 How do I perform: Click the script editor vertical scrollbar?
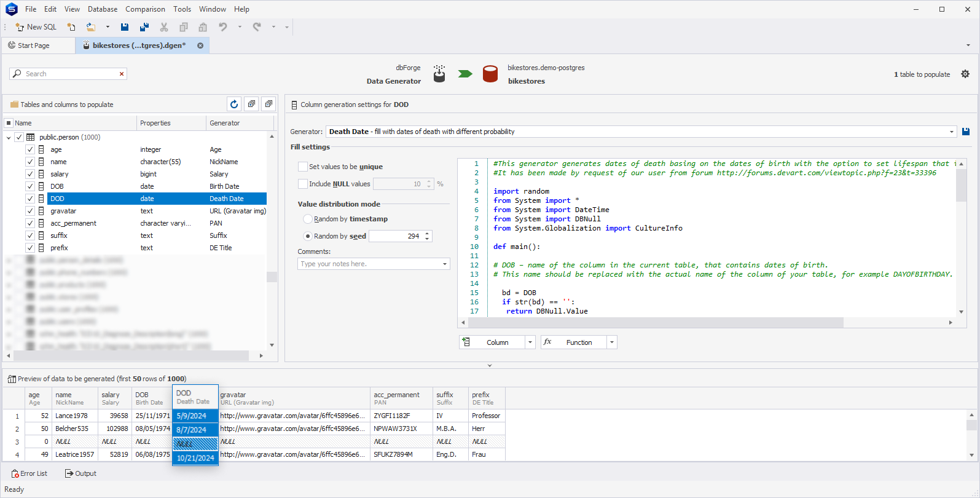point(961,184)
